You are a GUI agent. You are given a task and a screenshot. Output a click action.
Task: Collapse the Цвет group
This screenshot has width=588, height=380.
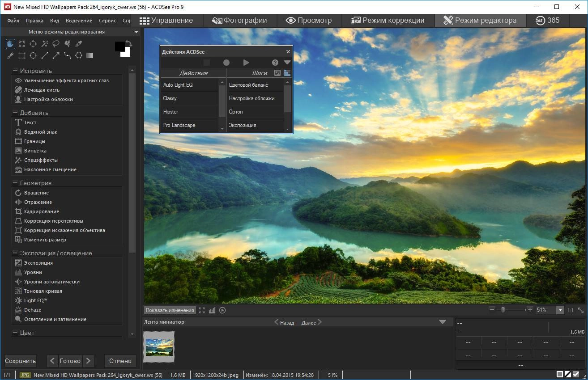(15, 333)
